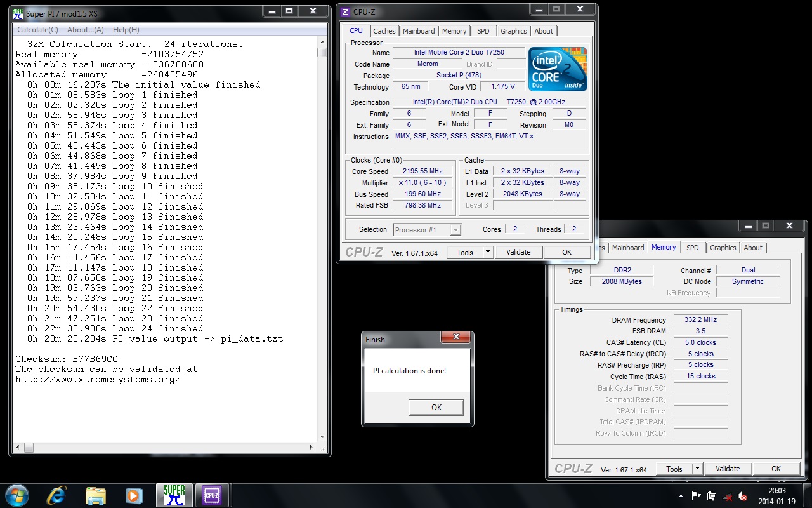This screenshot has height=508, width=812.
Task: Switch to the Caches tab
Action: [384, 31]
